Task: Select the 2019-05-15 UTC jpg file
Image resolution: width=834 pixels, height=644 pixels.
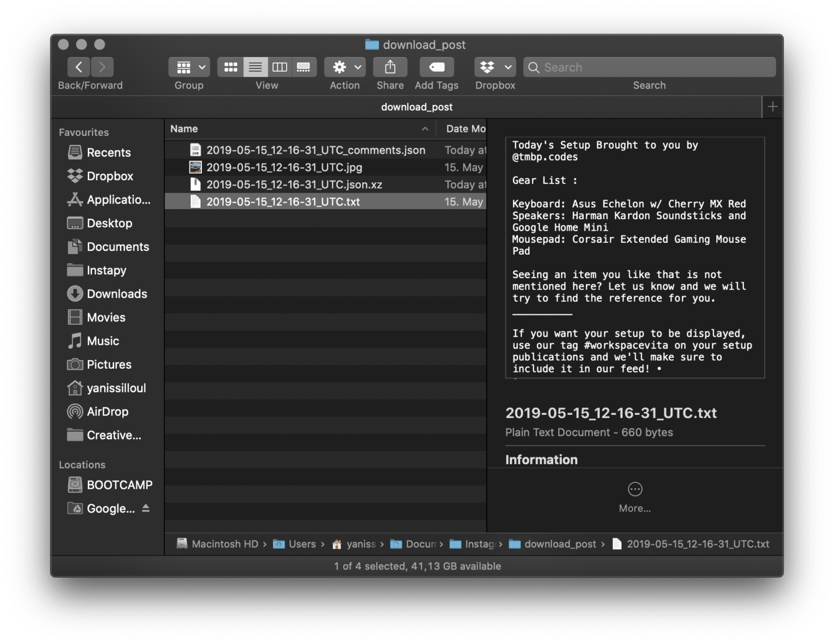Action: 285,167
